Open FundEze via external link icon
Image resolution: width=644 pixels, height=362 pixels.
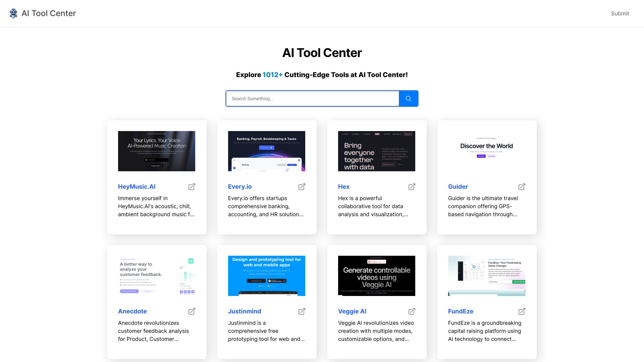[522, 311]
